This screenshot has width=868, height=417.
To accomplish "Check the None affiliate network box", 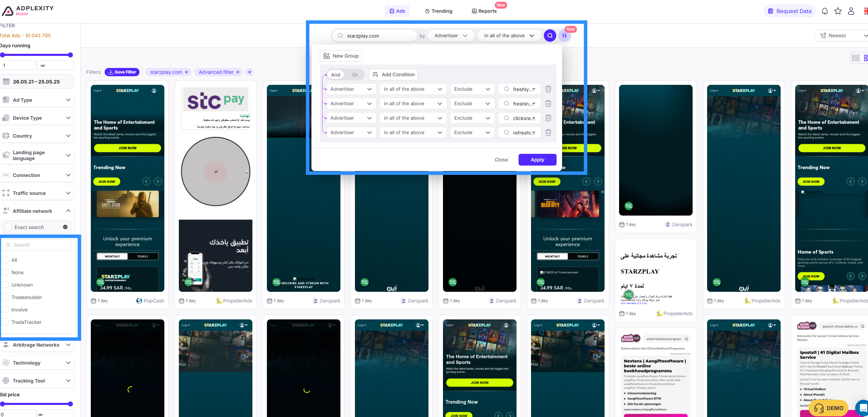I will point(6,272).
